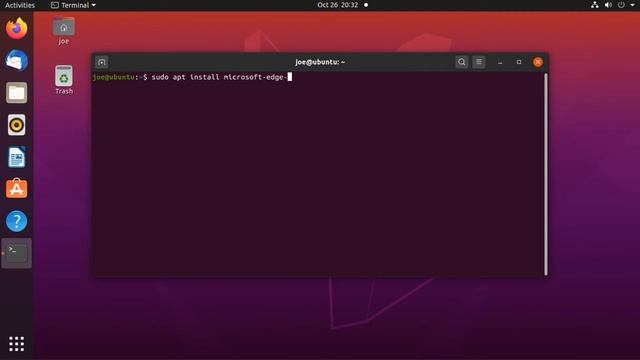The height and width of the screenshot is (360, 640).
Task: Maximize the terminal window
Action: [x=519, y=62]
